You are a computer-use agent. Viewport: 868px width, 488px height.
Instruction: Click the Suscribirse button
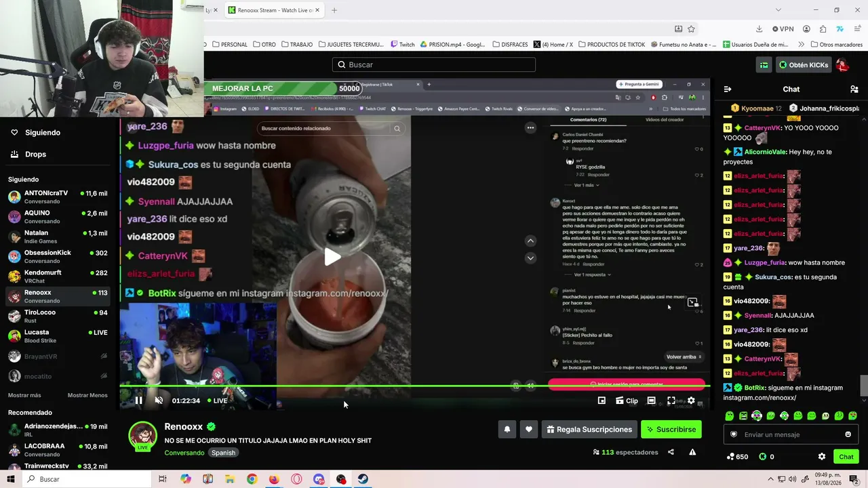[x=671, y=429]
